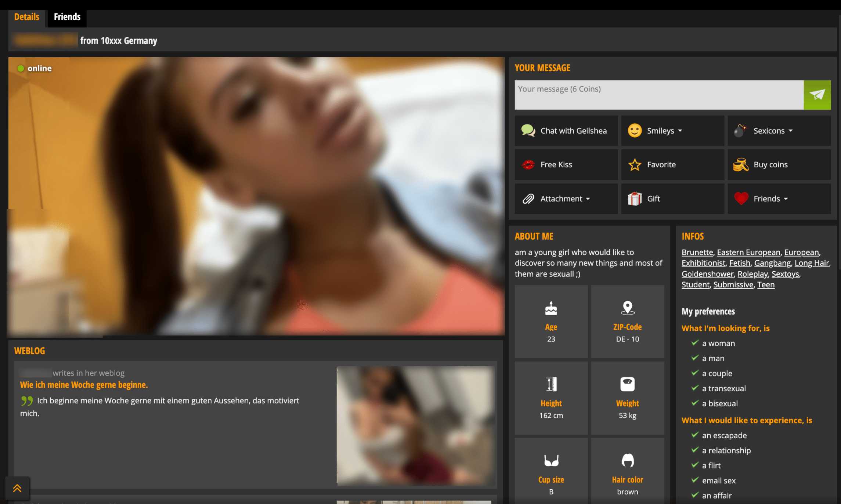Click the 'a relationship' preference entry

click(726, 450)
